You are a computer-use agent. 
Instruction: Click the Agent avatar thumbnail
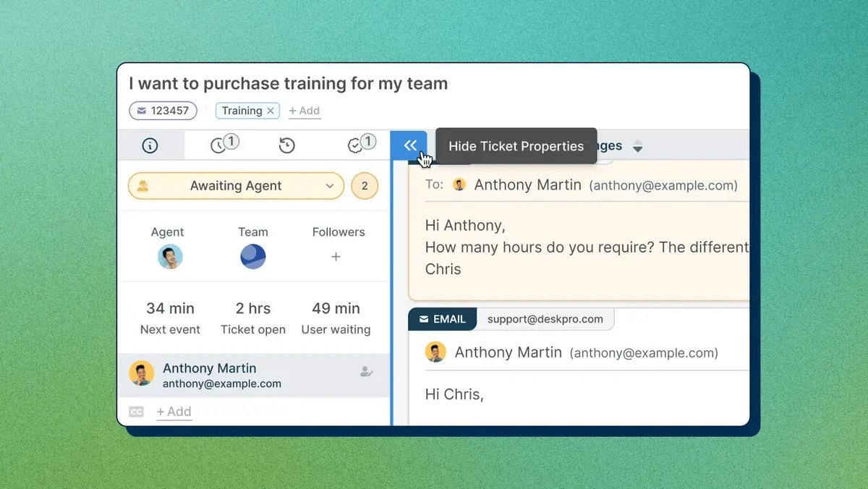[170, 256]
